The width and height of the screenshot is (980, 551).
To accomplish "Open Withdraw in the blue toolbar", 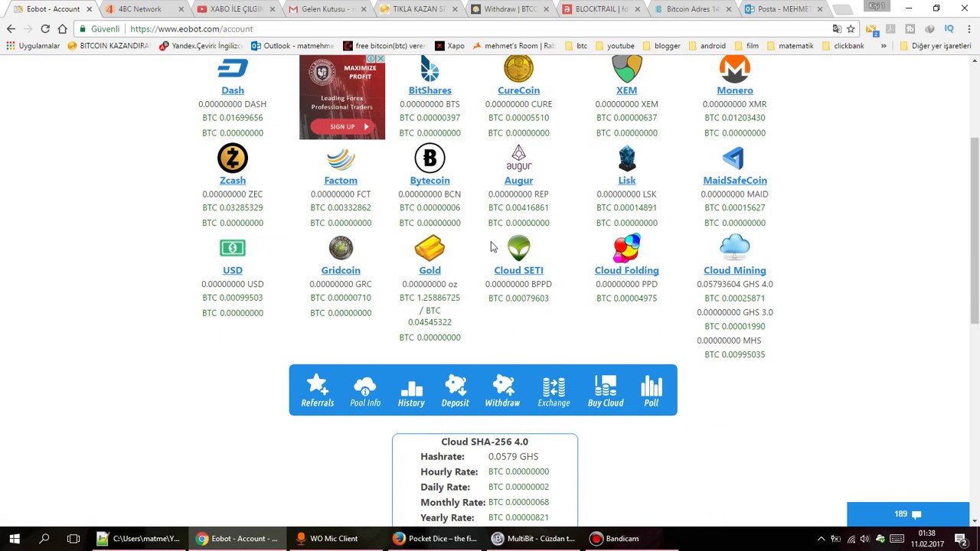I will 502,390.
